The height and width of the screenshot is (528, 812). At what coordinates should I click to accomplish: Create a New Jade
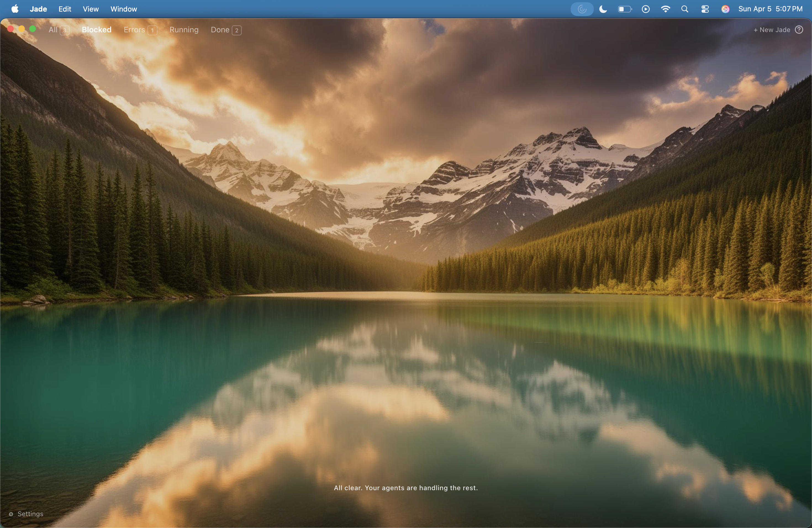click(x=772, y=30)
